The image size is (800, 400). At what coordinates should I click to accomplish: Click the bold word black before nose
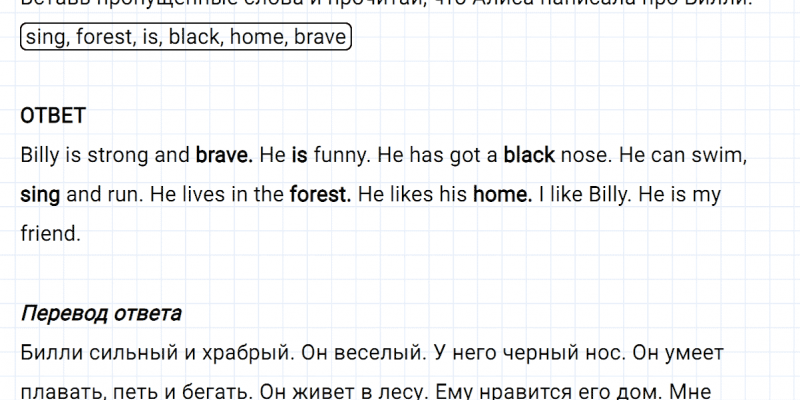point(529,156)
